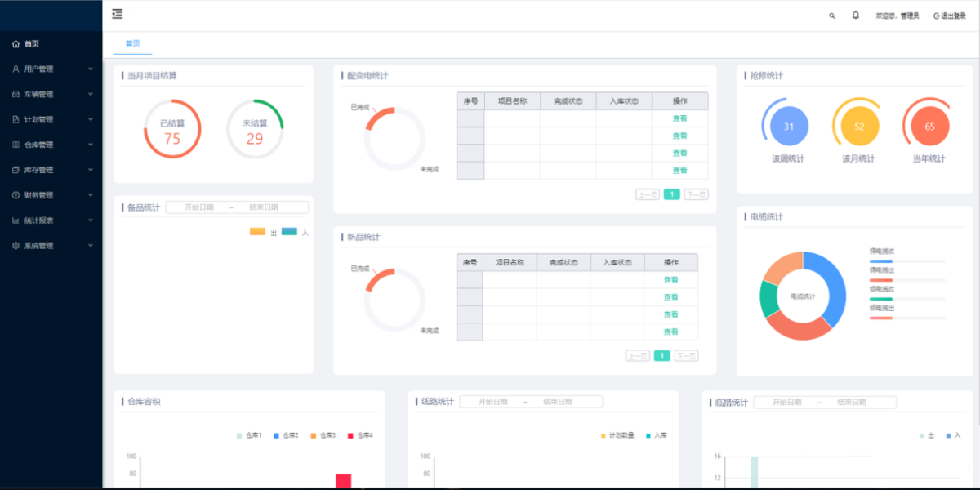Image resolution: width=980 pixels, height=490 pixels.
Task: Open notifications bell in the header
Action: tap(856, 15)
